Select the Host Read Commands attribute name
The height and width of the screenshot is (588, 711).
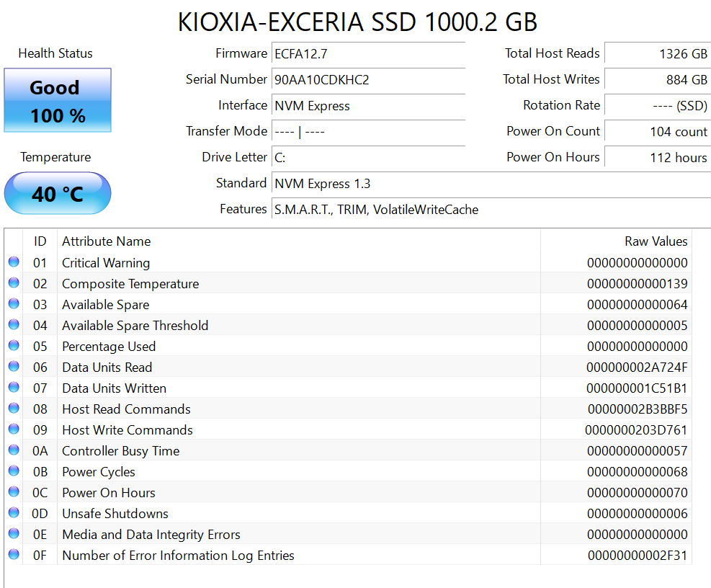[126, 409]
